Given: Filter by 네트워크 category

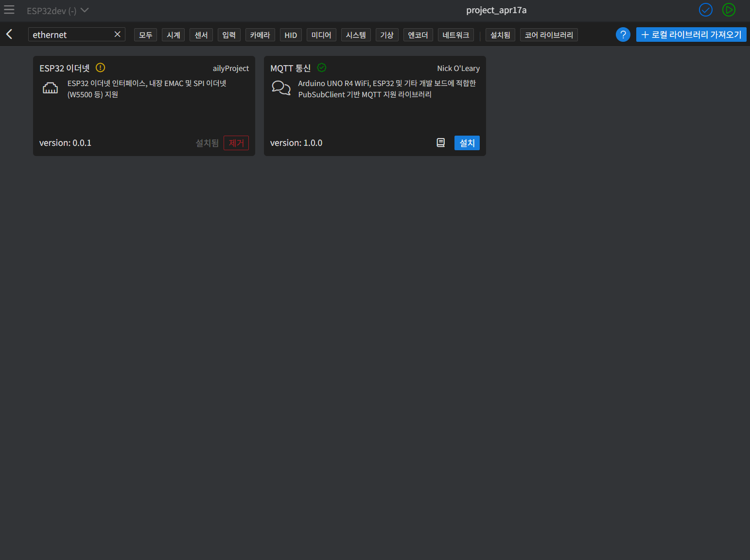Looking at the screenshot, I should tap(456, 35).
